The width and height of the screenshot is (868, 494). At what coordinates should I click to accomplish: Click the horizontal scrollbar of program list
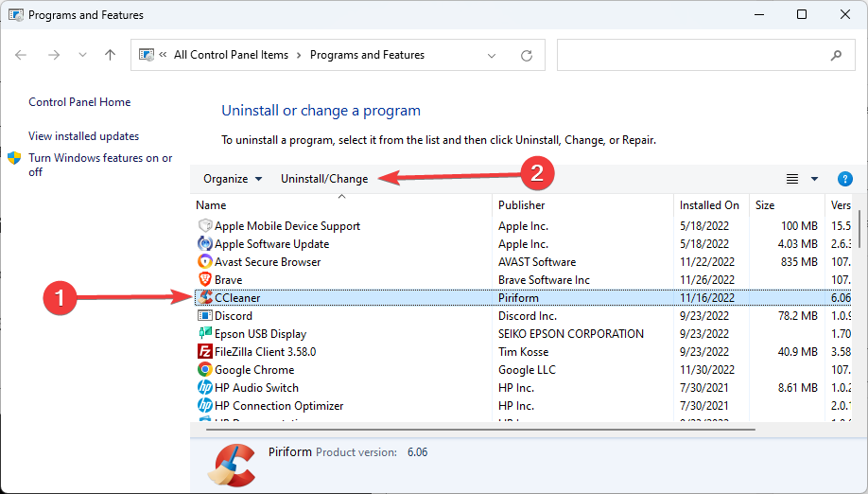coord(480,430)
